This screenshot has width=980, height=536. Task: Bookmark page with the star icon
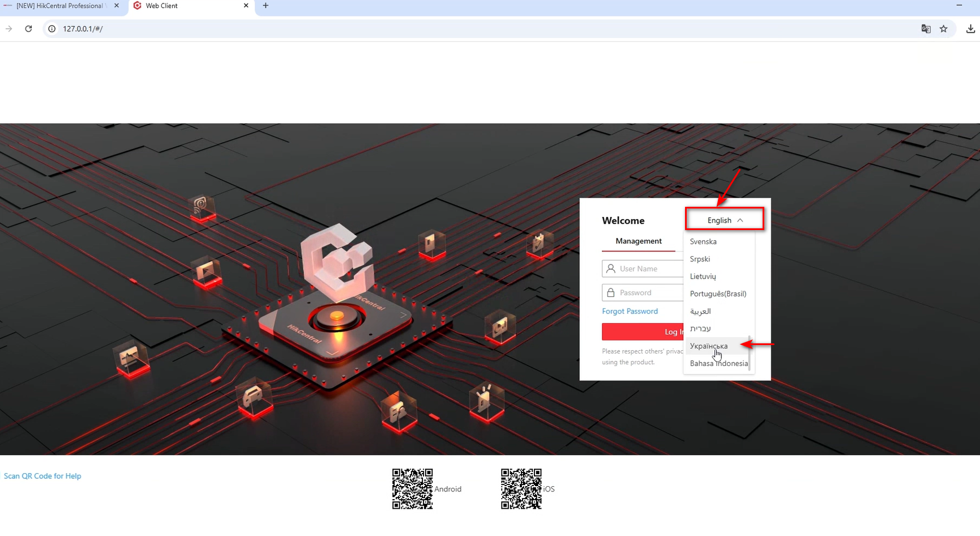tap(943, 29)
